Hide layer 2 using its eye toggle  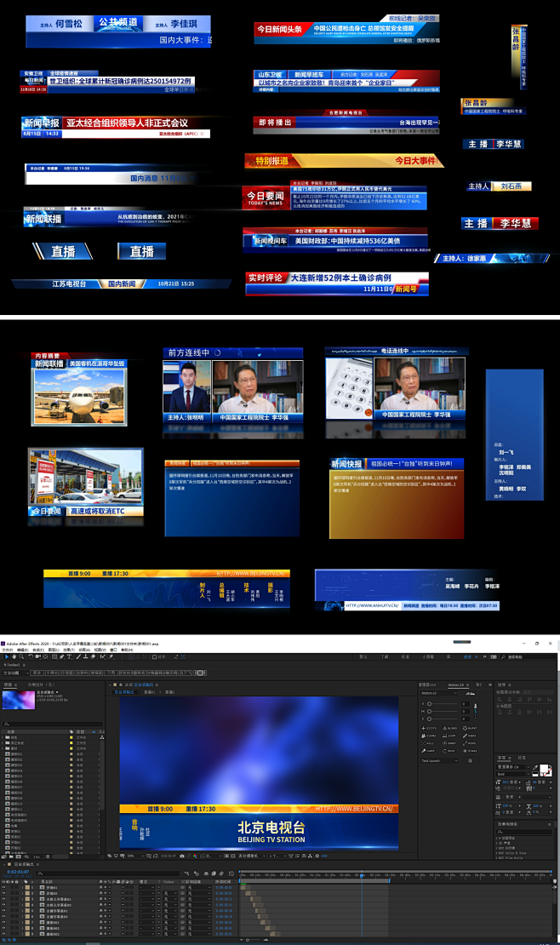tap(3, 893)
